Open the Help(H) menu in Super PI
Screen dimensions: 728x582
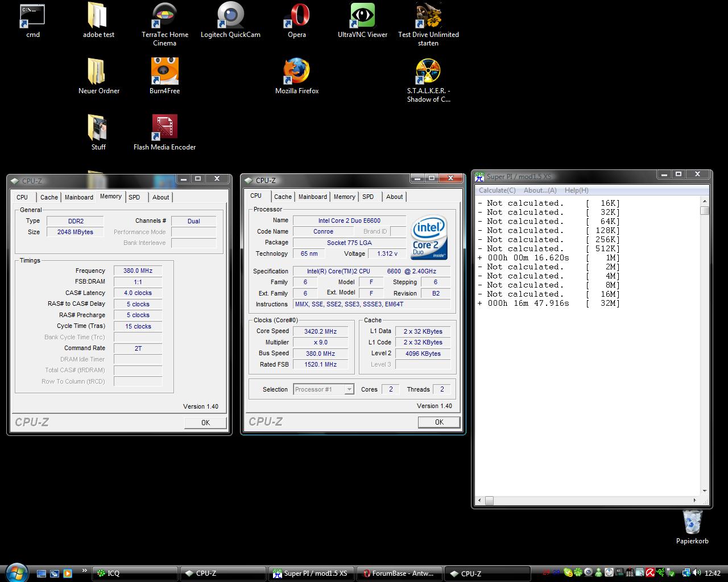(x=576, y=190)
